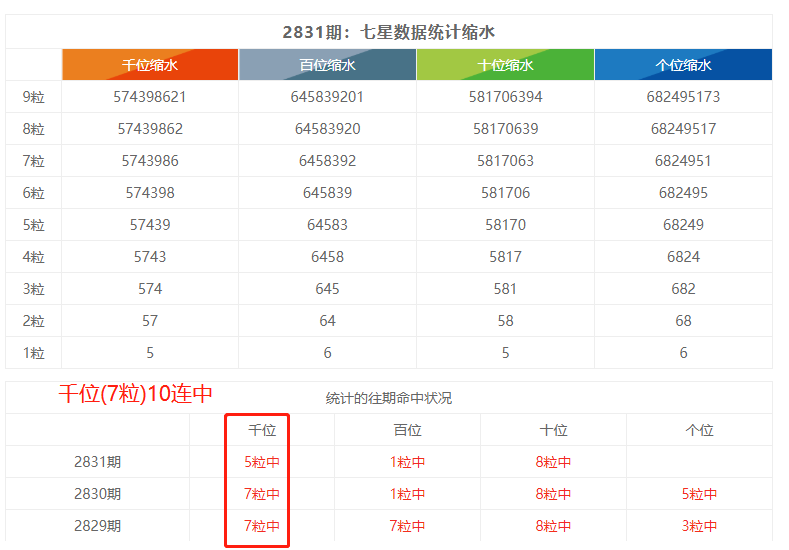Select the 2831期 row label
The width and height of the screenshot is (789, 550).
pos(97,462)
